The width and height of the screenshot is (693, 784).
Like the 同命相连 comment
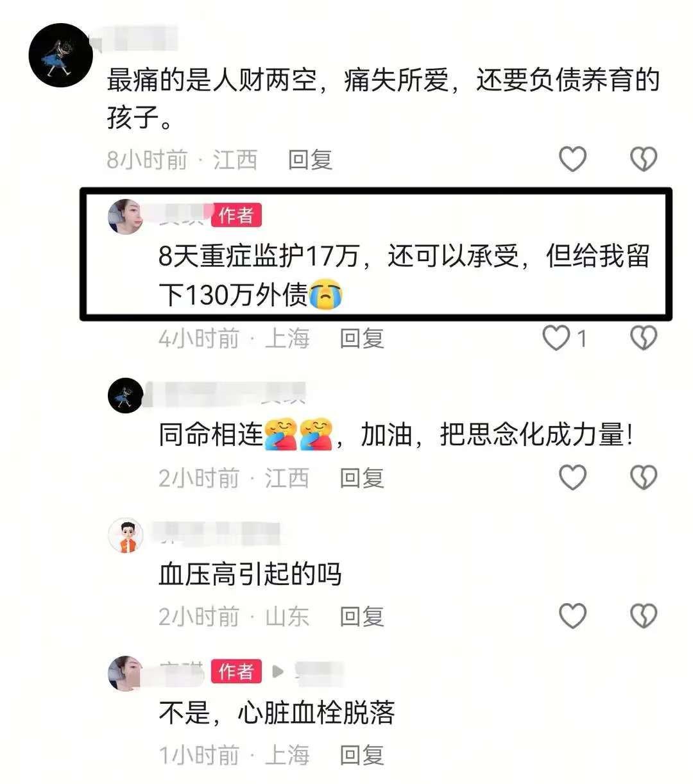coord(572,477)
